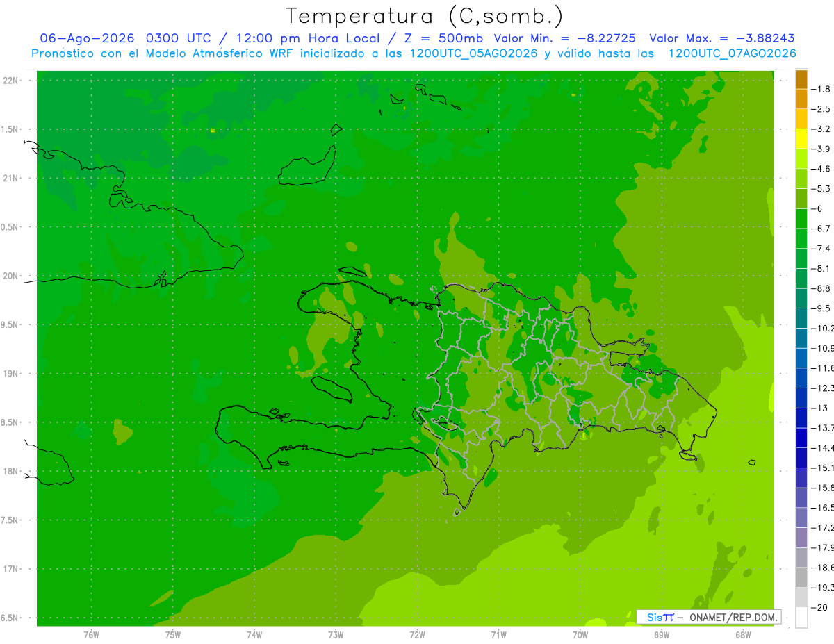834x644 pixels.
Task: Select the '74W' longitude axis label
Action: [254, 635]
